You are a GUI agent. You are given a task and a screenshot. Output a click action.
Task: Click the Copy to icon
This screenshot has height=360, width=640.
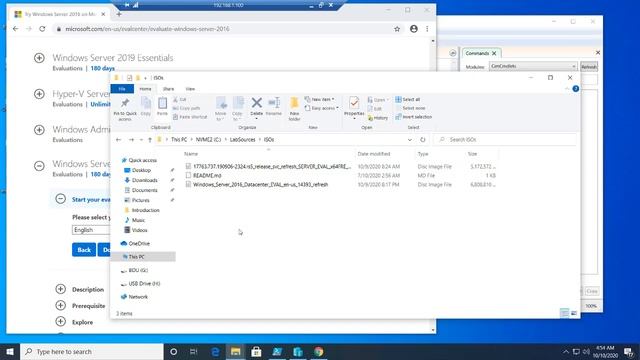(x=238, y=109)
